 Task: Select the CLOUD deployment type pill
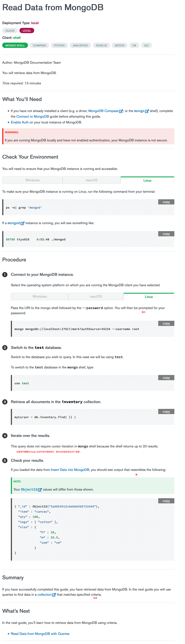10,30
